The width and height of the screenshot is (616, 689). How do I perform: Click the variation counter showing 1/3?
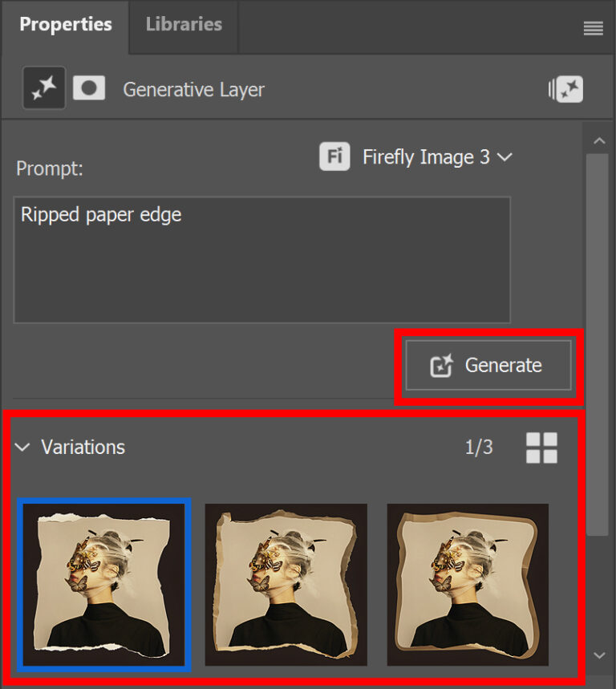point(479,448)
